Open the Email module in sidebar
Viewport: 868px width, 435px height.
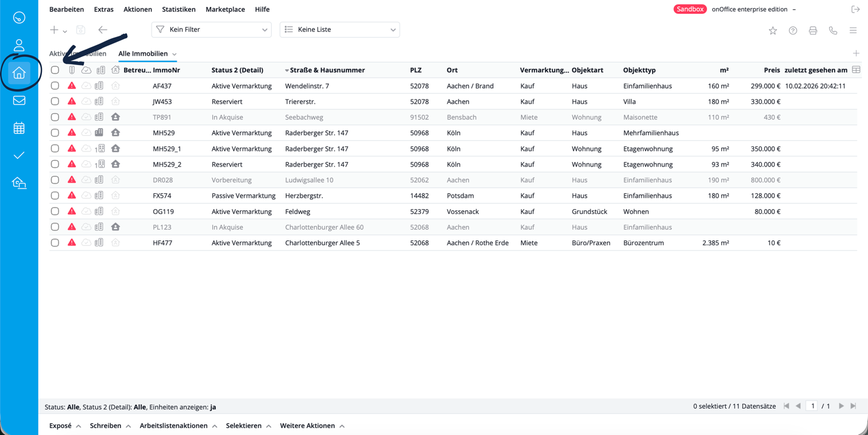(19, 100)
